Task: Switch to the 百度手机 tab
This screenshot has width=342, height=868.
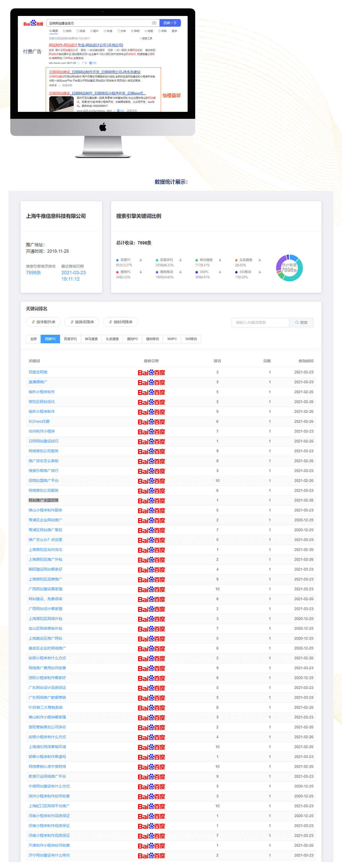Action: tap(70, 339)
